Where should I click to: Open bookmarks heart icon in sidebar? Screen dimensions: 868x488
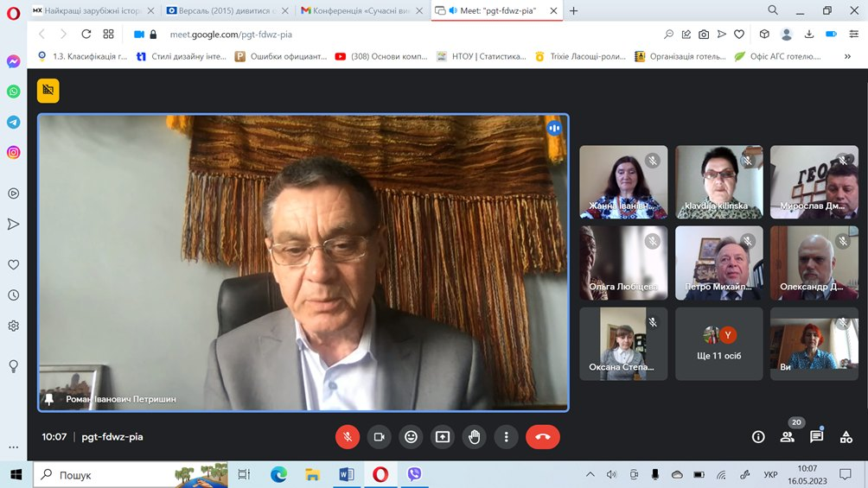coord(13,264)
